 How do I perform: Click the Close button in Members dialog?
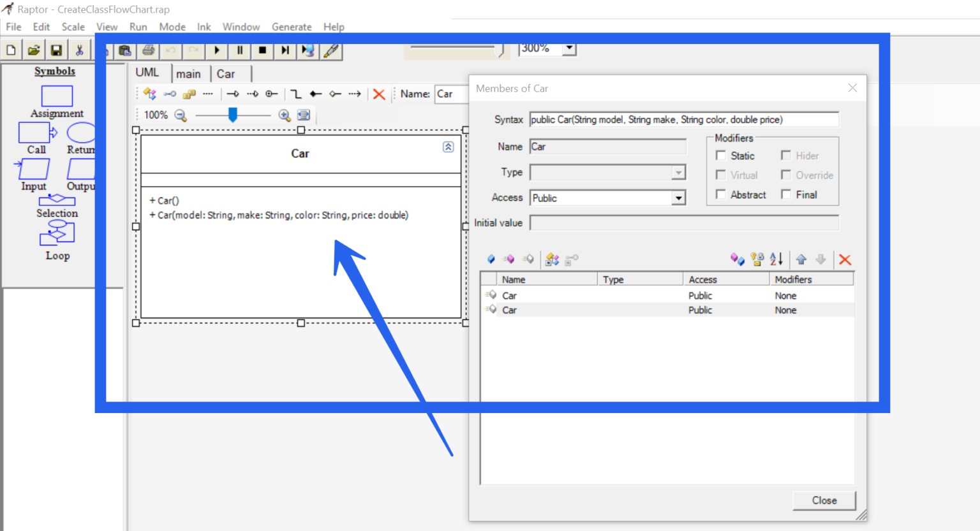(824, 500)
